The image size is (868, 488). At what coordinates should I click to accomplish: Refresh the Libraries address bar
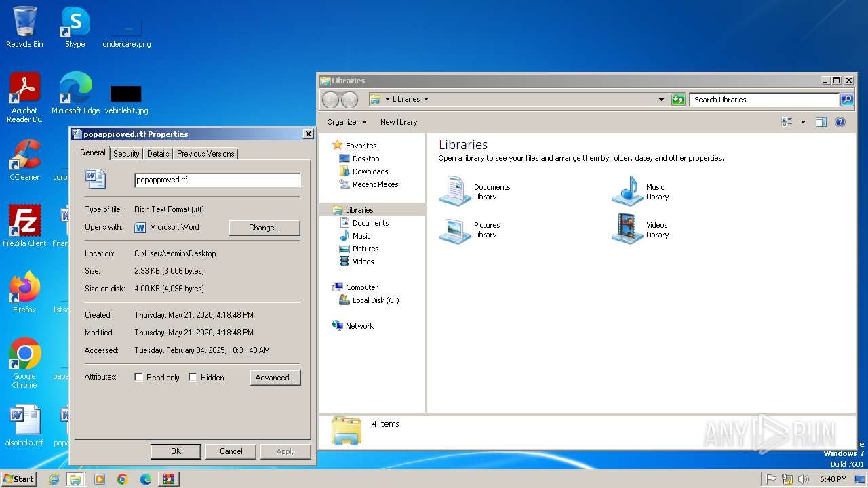pos(678,100)
